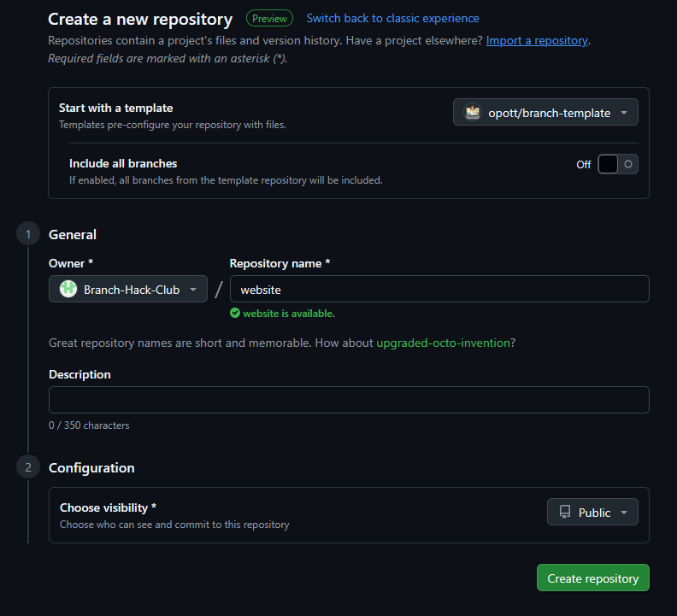Open the Public visibility dropdown
The height and width of the screenshot is (616, 677).
click(592, 512)
